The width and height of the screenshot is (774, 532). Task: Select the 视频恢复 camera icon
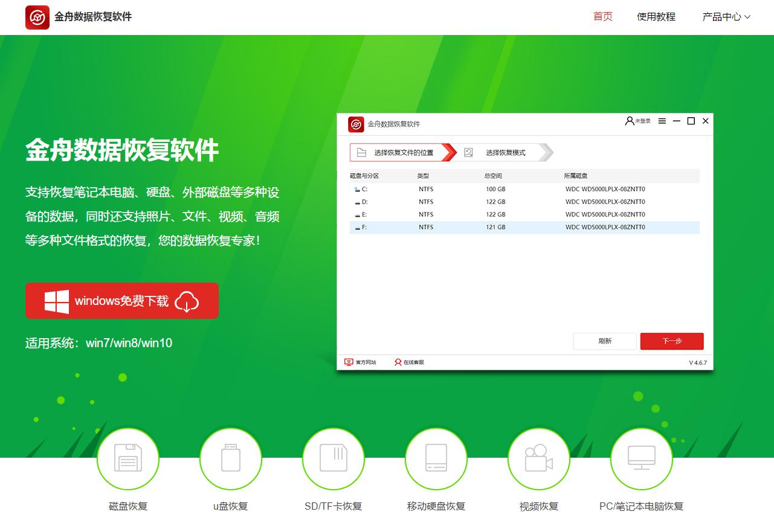pos(539,458)
